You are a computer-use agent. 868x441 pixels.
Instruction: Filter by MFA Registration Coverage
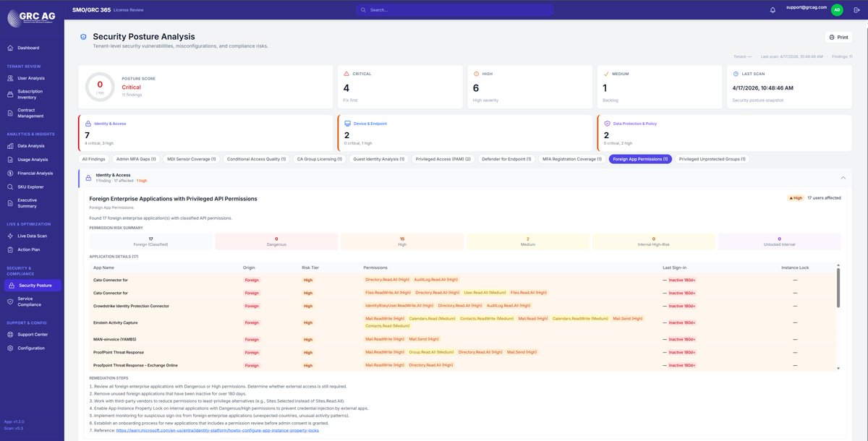[572, 159]
